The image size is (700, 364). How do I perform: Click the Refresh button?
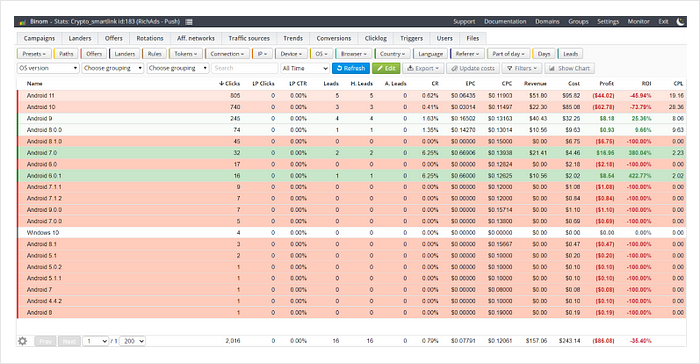[x=351, y=68]
